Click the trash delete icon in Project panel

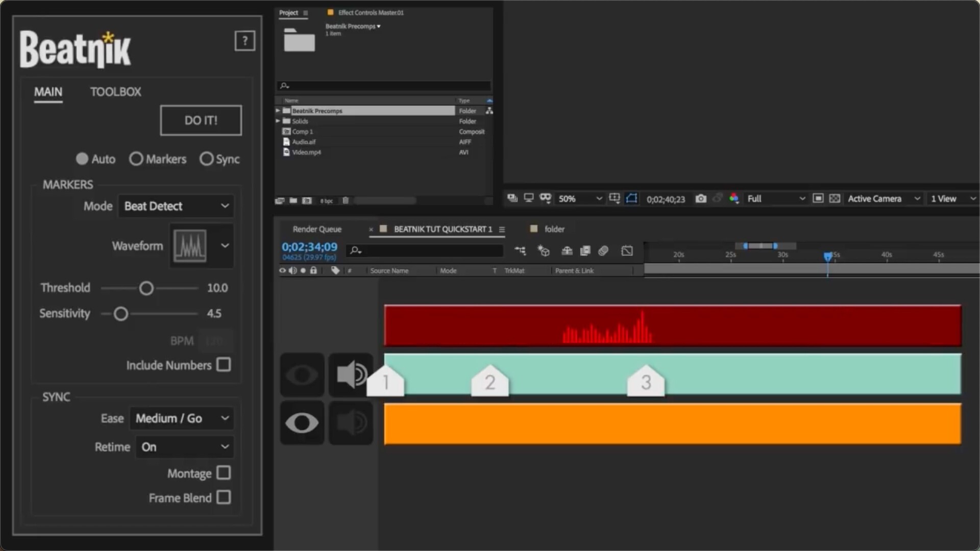click(x=346, y=201)
